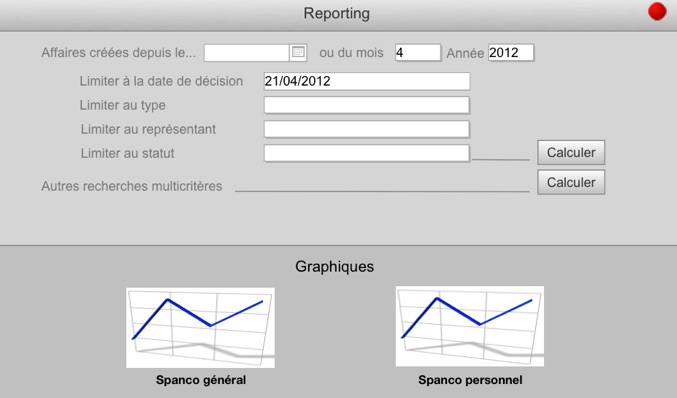Focus the Limiter au type field
This screenshot has width=677, height=398.
click(367, 105)
